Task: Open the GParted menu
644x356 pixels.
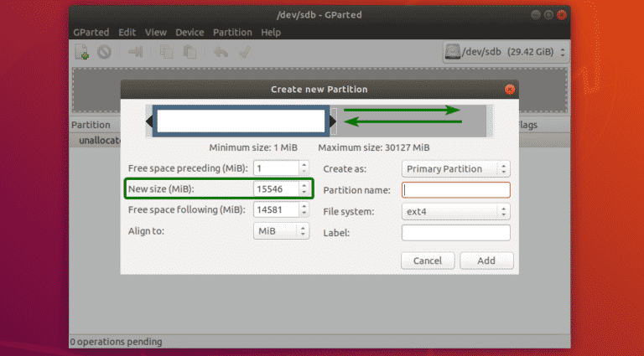Action: 91,33
